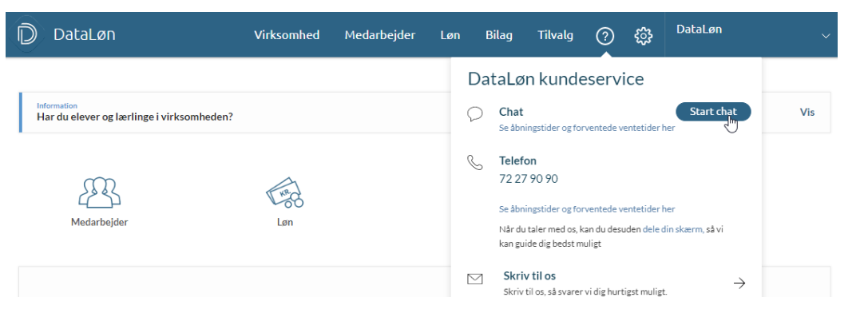Open the Virksomhed menu

287,35
